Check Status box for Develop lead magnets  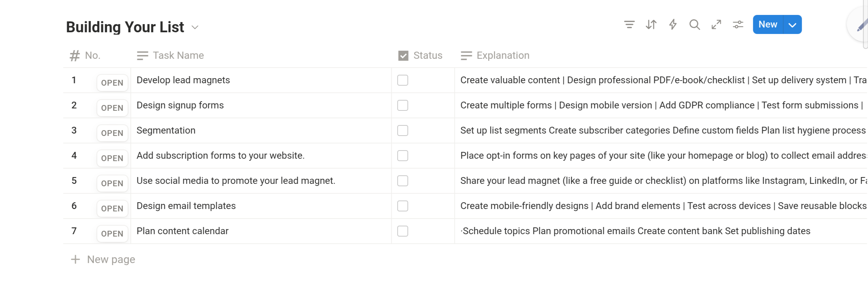pos(403,80)
